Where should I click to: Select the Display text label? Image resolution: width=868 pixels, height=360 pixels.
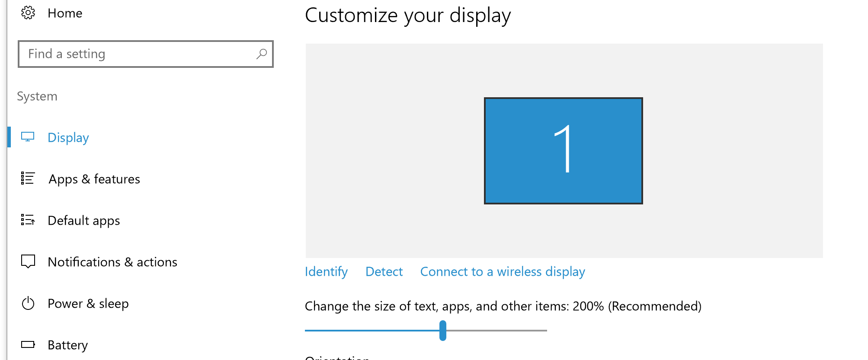point(68,137)
